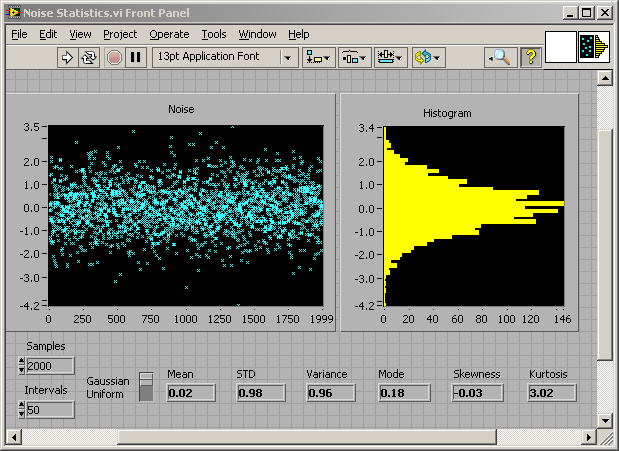This screenshot has width=619, height=451.
Task: Select the Skewness indicator value -0.03
Action: (x=478, y=393)
